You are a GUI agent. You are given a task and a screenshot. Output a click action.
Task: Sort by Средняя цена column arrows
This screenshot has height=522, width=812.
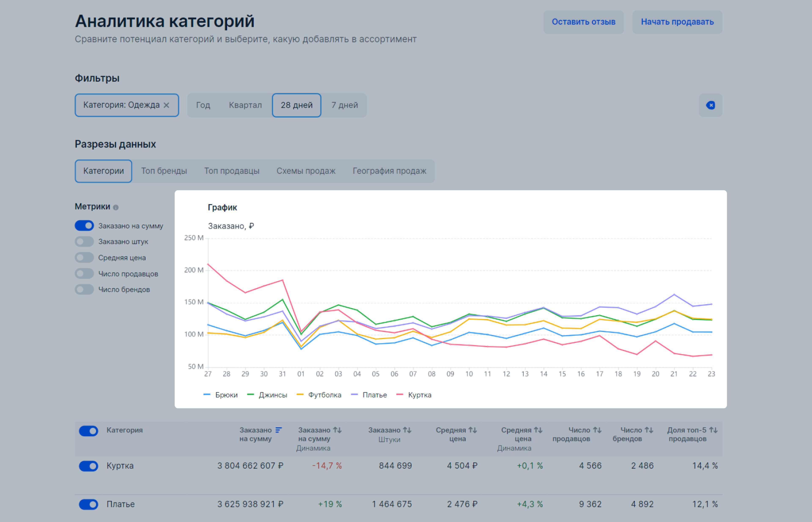pos(472,430)
